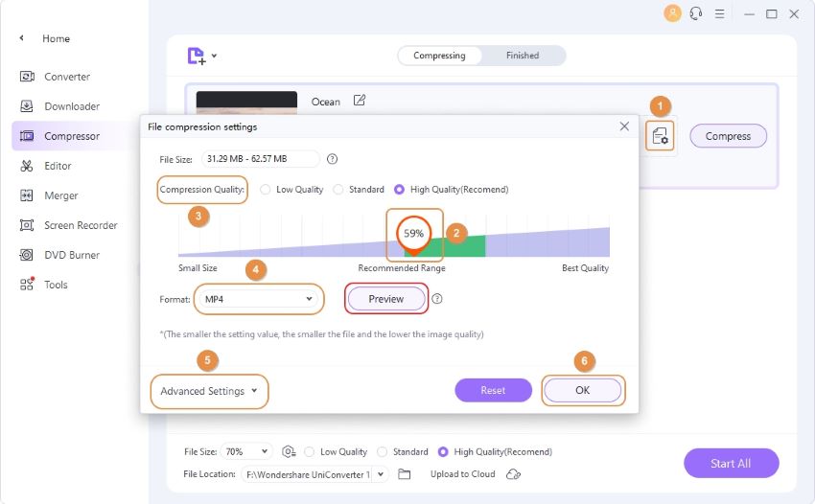Image resolution: width=815 pixels, height=504 pixels.
Task: Click the DVD Burner sidebar label
Action: [72, 255]
